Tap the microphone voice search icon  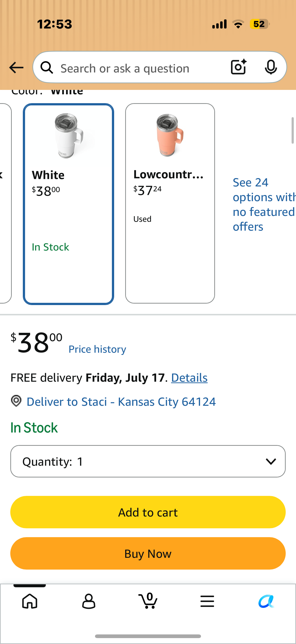click(271, 67)
